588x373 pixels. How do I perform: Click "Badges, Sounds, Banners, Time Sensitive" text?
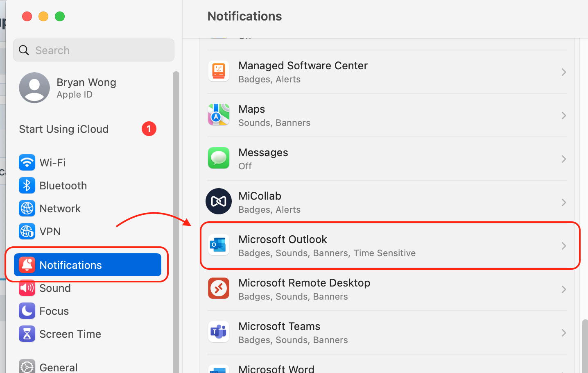pos(327,253)
